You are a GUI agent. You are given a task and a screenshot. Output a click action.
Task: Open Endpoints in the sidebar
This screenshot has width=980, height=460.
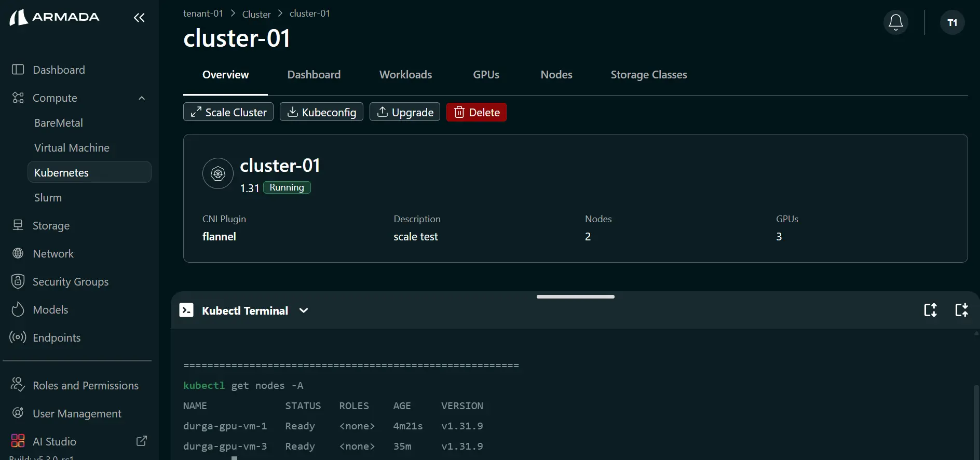[x=57, y=338]
